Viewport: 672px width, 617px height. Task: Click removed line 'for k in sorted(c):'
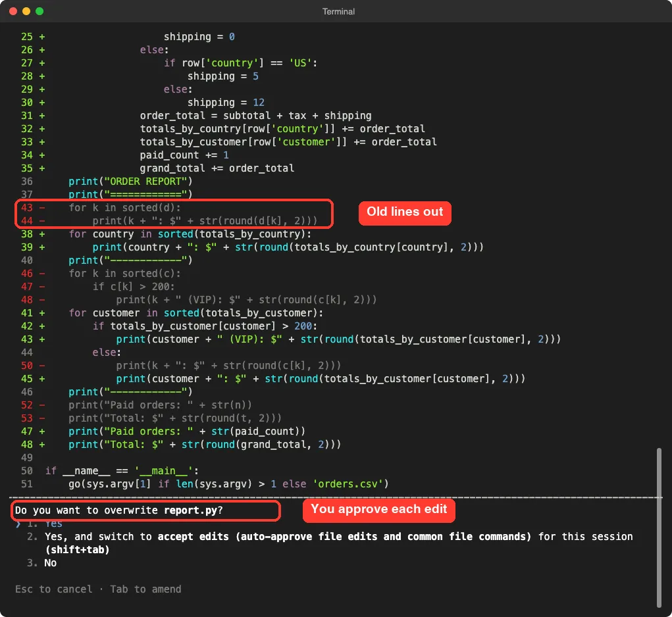[124, 274]
